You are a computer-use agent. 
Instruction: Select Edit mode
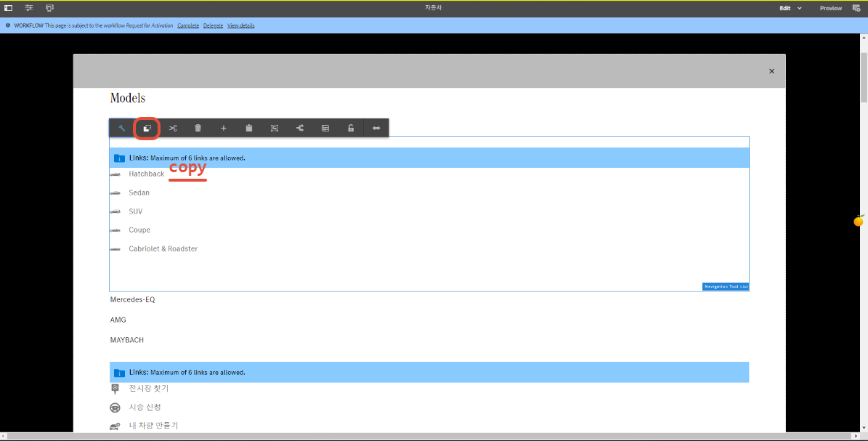pos(785,8)
